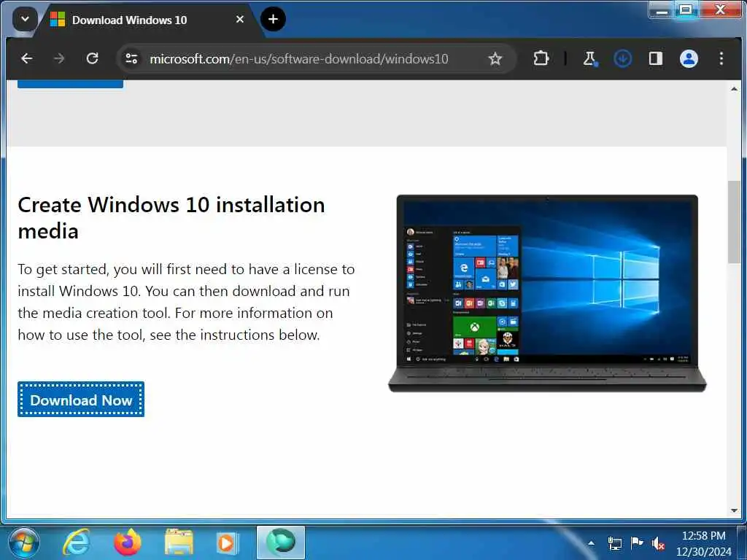Close the Download Windows 10 tab
This screenshot has width=747, height=560.
239,20
